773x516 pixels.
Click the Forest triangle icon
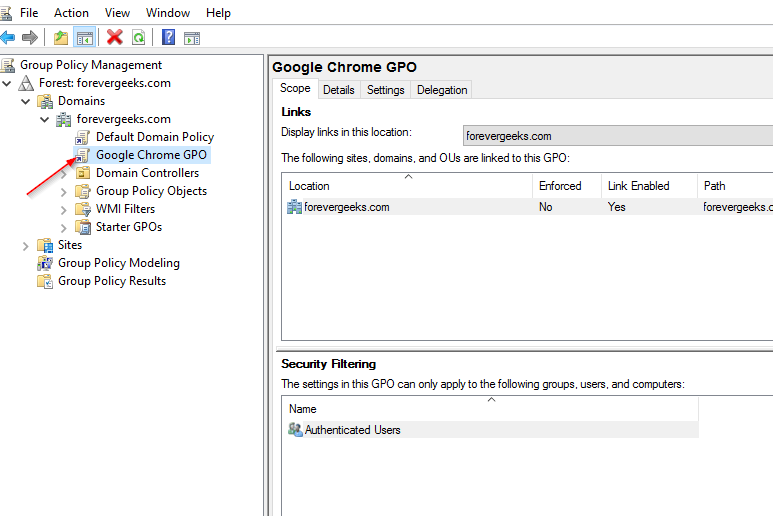pos(26,83)
